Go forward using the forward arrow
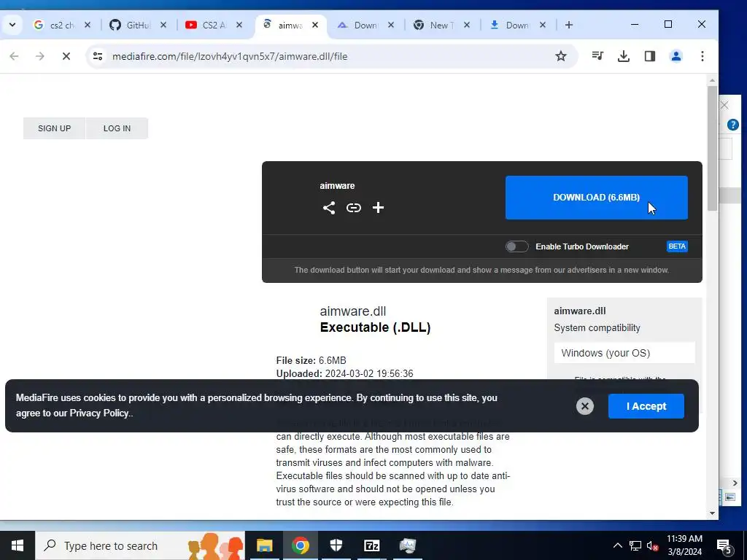Screen dimensions: 747x560 (40, 56)
